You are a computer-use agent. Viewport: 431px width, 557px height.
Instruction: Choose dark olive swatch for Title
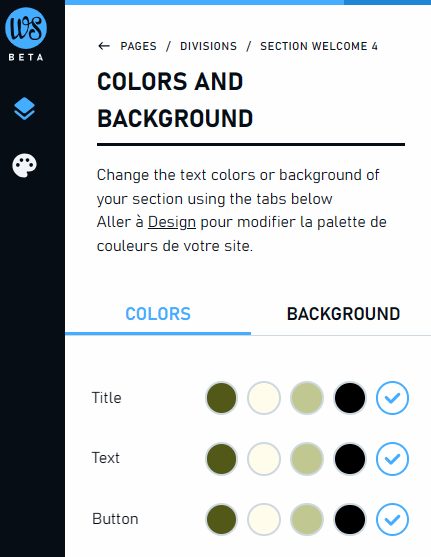[x=221, y=398]
